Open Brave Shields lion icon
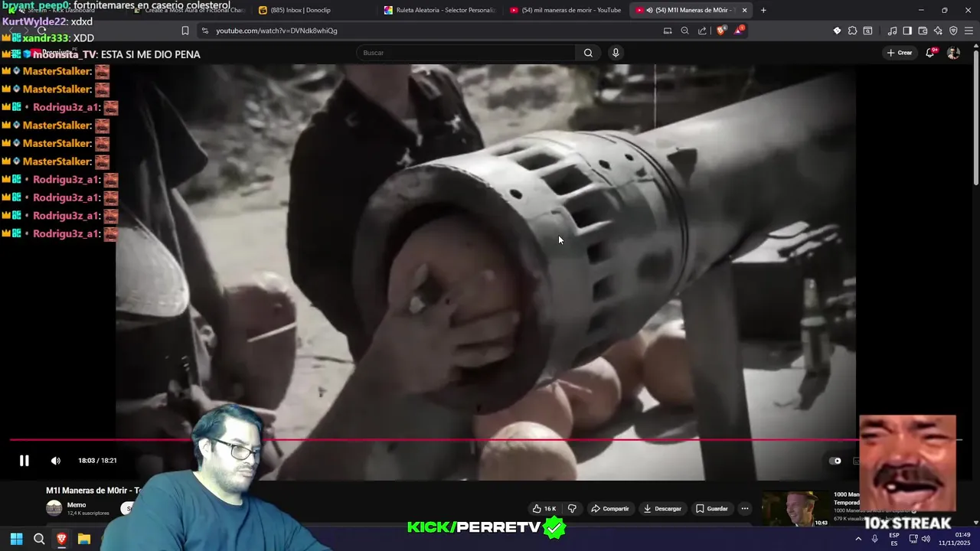This screenshot has height=551, width=980. [720, 31]
